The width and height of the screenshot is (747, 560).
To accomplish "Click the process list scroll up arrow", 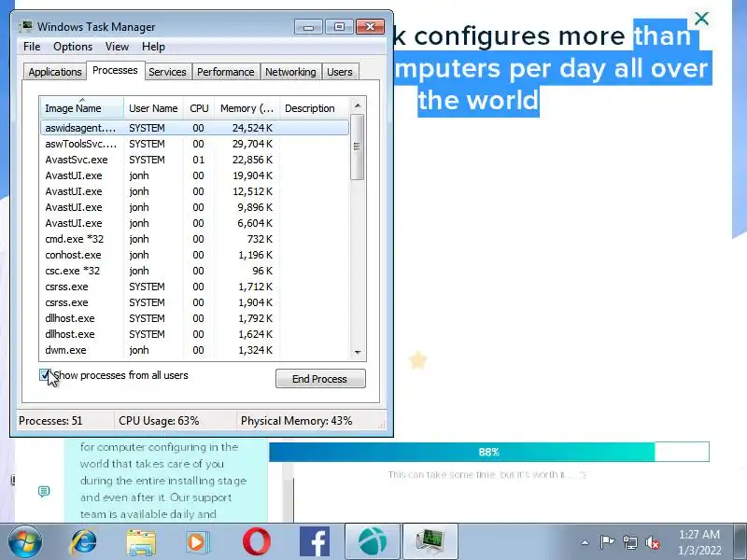I will (358, 105).
